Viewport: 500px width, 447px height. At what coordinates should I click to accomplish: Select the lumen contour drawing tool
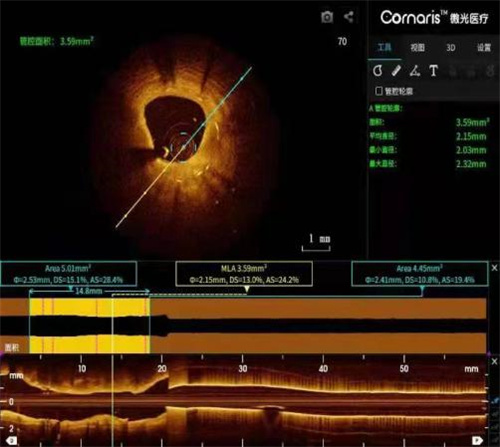click(x=377, y=71)
